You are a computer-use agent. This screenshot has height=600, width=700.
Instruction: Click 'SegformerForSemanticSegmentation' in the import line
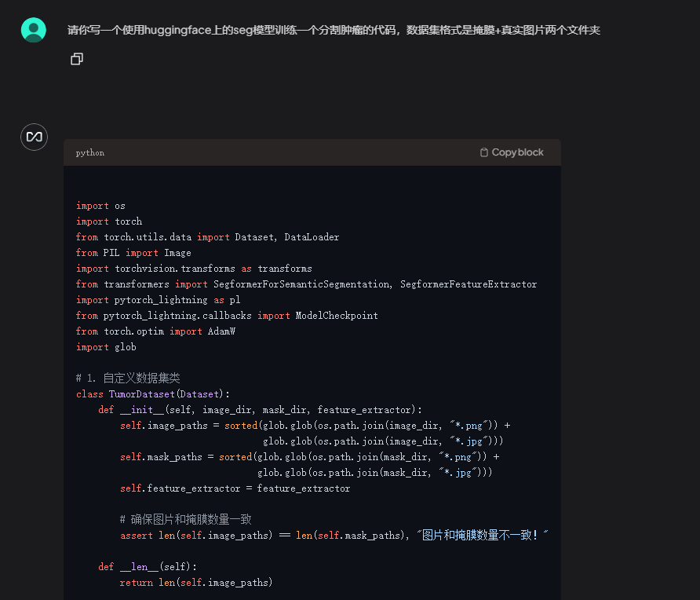click(x=301, y=284)
